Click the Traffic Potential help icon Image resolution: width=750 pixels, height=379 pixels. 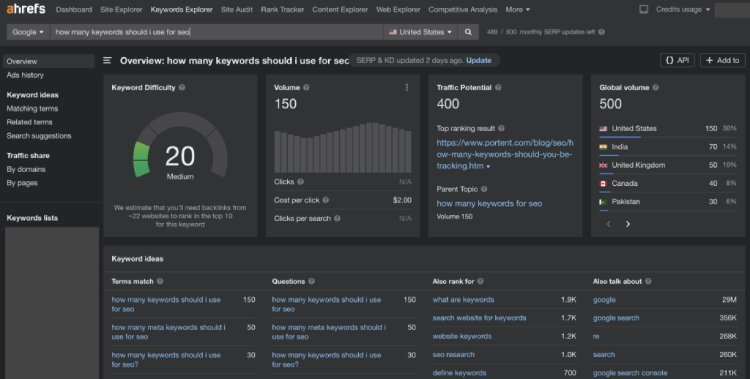click(x=498, y=88)
